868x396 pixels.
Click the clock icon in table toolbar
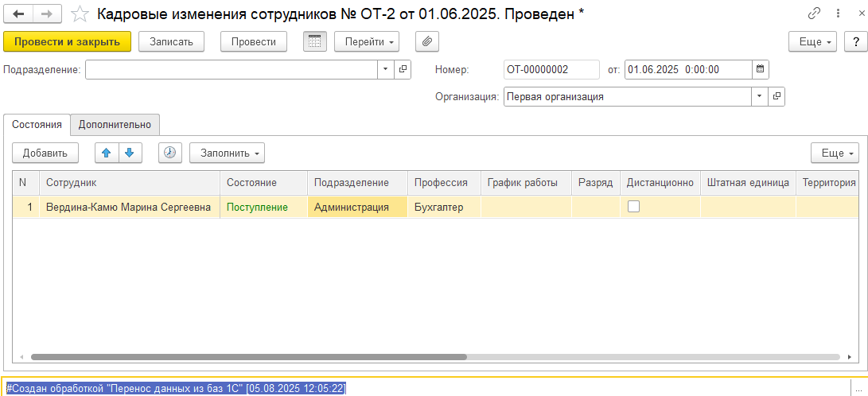170,153
